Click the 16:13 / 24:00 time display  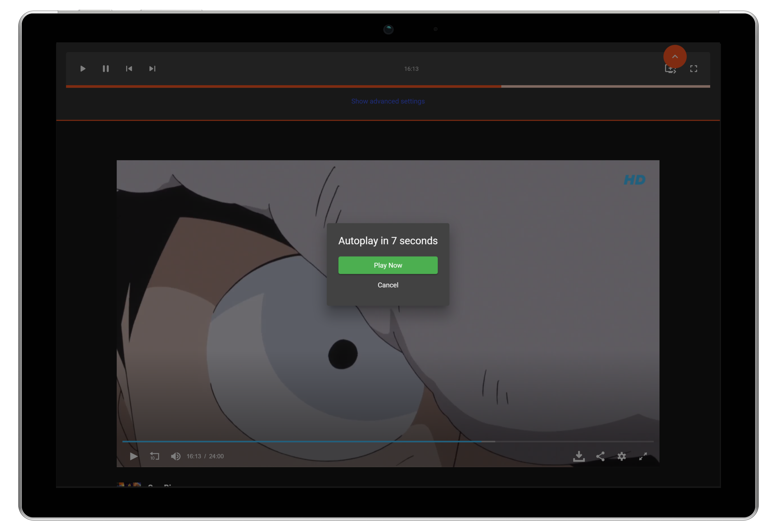[205, 456]
